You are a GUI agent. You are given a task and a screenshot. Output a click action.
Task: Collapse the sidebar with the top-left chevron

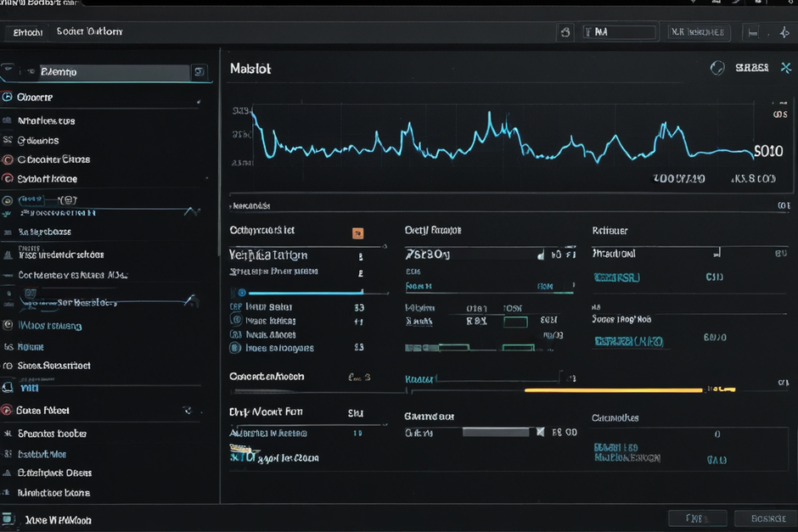[x=8, y=68]
